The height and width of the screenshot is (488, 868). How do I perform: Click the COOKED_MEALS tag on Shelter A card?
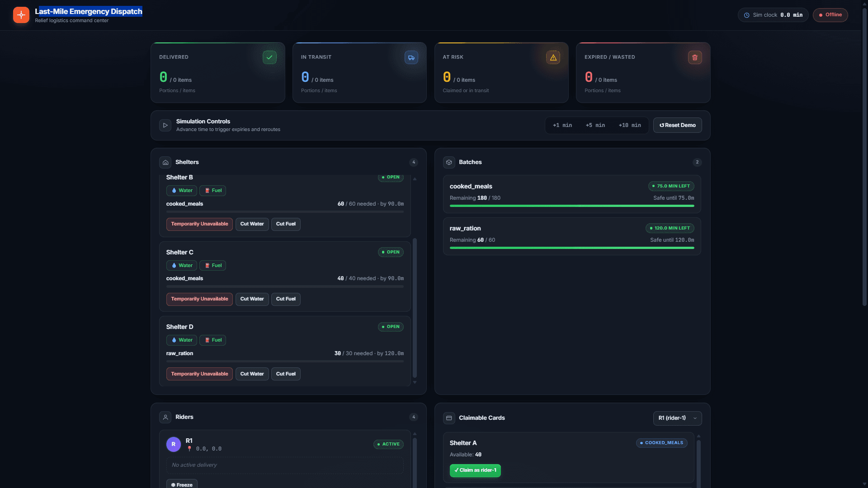[661, 443]
